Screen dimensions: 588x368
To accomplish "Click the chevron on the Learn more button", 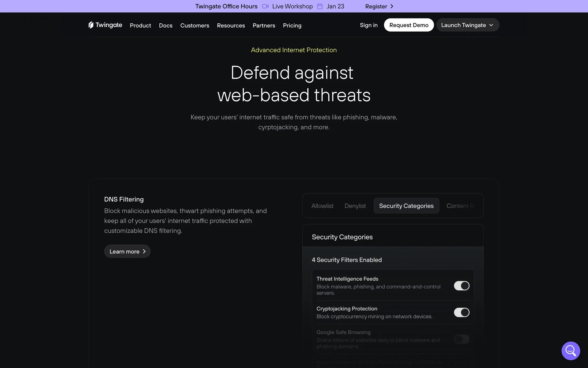I will point(144,251).
